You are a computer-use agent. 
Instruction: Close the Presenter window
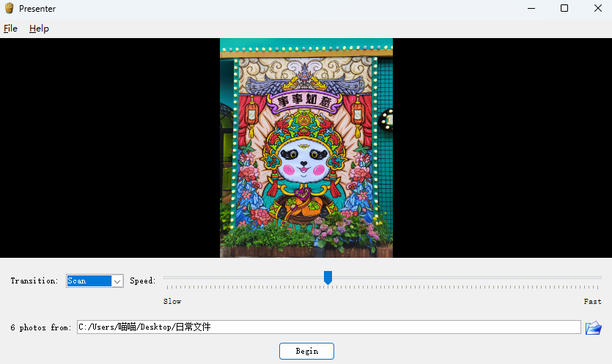(x=597, y=8)
